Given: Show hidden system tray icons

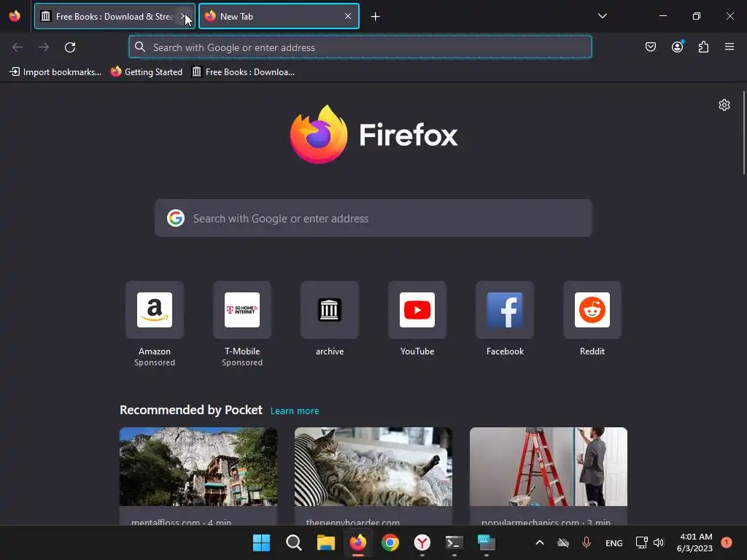Looking at the screenshot, I should [x=539, y=542].
